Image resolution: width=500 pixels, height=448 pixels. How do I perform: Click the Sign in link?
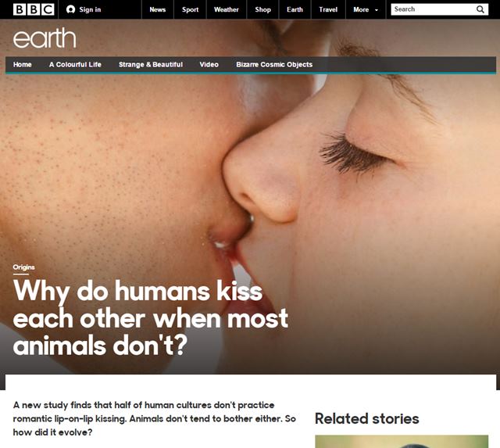(x=90, y=9)
